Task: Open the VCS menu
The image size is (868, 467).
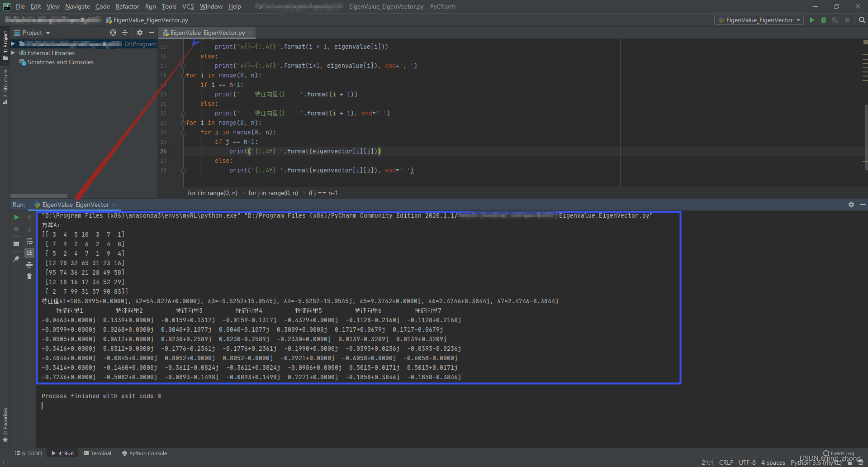Action: (188, 6)
